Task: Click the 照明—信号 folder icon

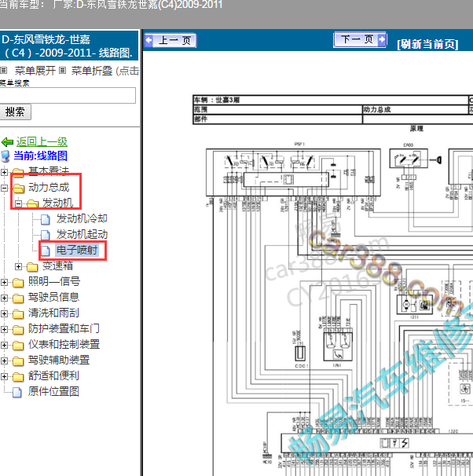Action: (x=18, y=283)
